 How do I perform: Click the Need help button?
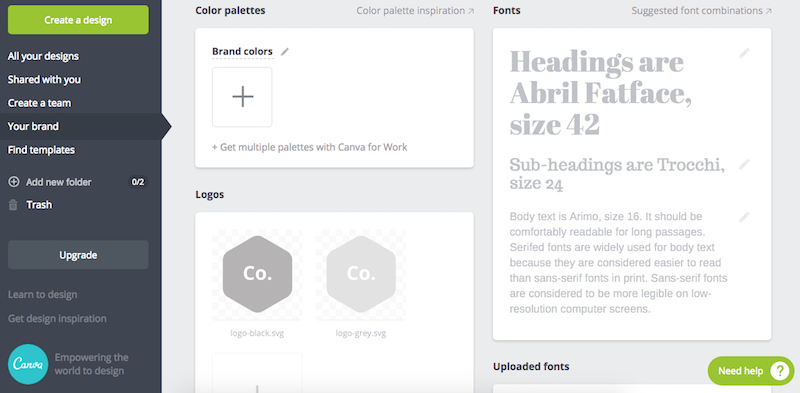[751, 371]
